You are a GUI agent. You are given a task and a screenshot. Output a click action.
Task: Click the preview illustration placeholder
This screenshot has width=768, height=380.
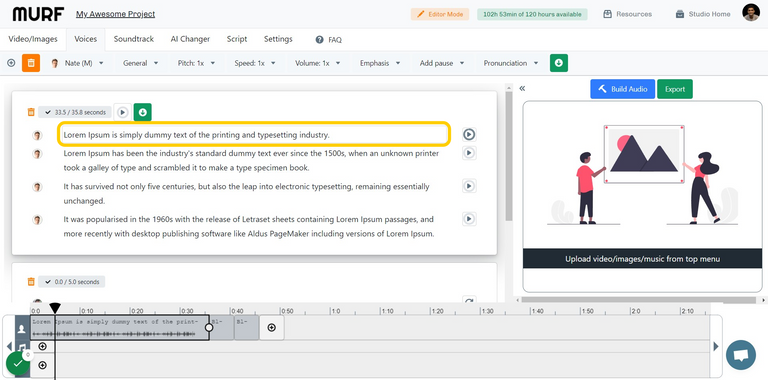[643, 175]
